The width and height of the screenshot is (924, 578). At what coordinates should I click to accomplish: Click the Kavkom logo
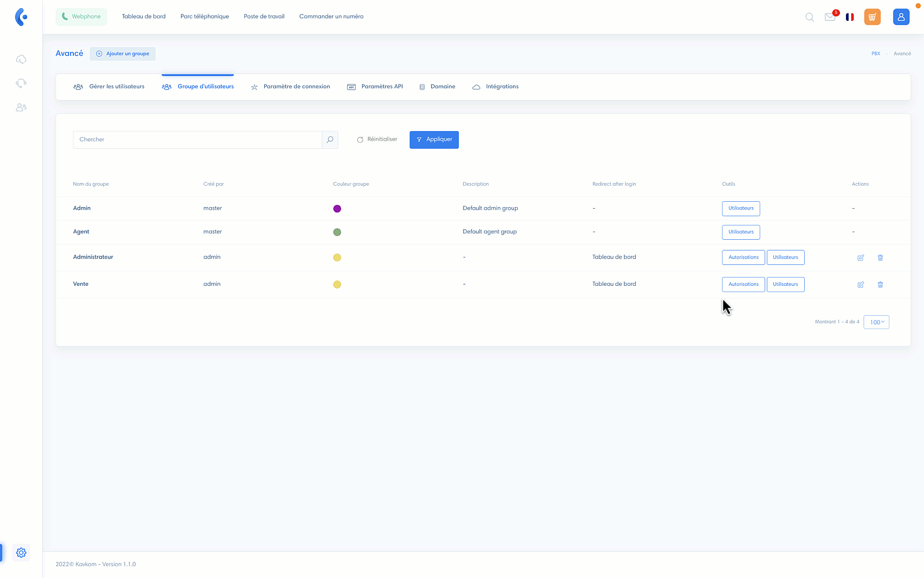click(x=21, y=17)
